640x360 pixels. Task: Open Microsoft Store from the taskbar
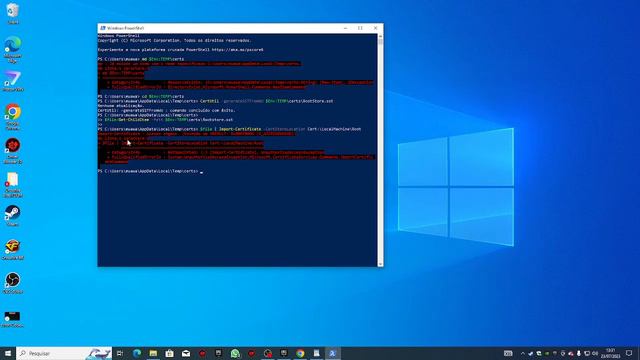[x=169, y=353]
